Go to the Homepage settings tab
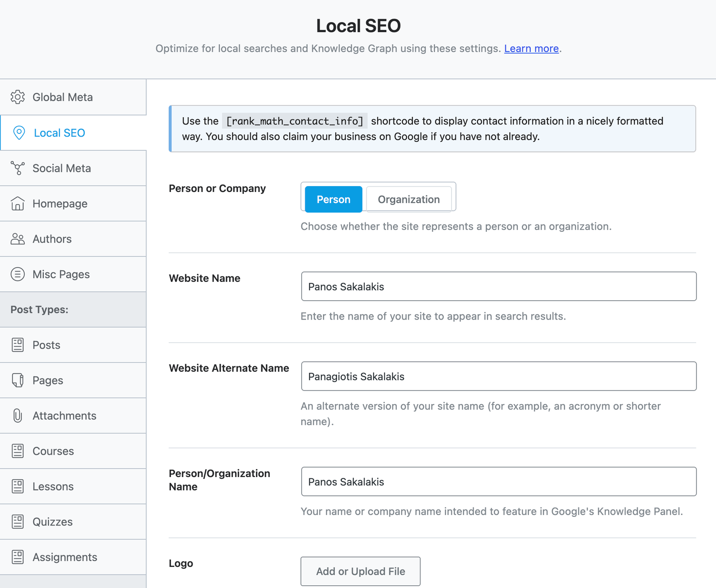This screenshot has height=588, width=716. click(73, 204)
